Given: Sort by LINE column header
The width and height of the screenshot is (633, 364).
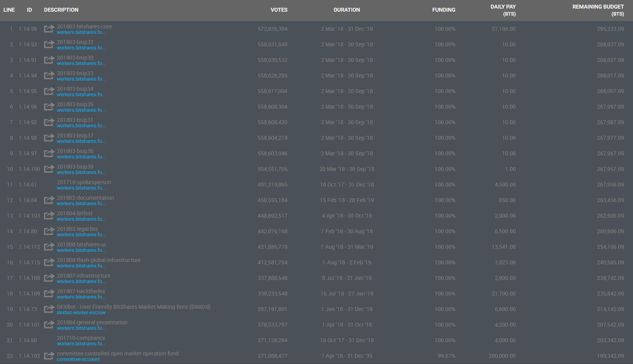Looking at the screenshot, I should click(x=9, y=10).
